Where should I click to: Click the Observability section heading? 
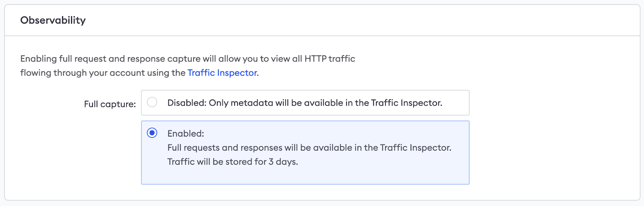[53, 20]
